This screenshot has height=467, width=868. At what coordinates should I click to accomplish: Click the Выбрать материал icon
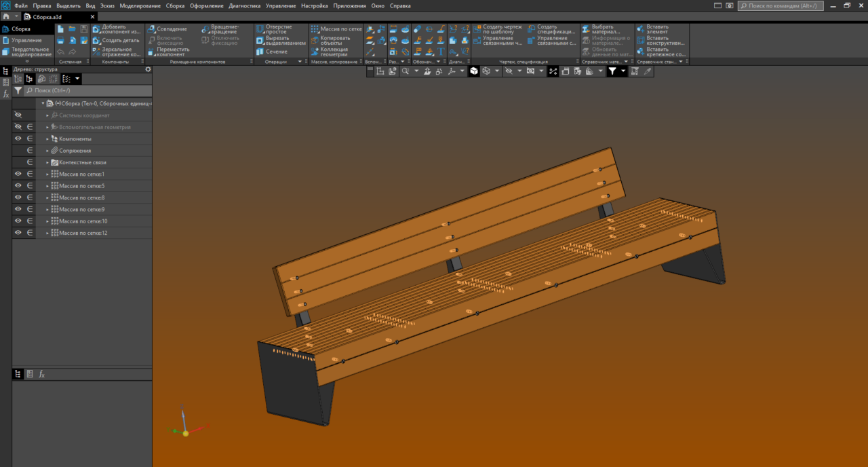[586, 29]
